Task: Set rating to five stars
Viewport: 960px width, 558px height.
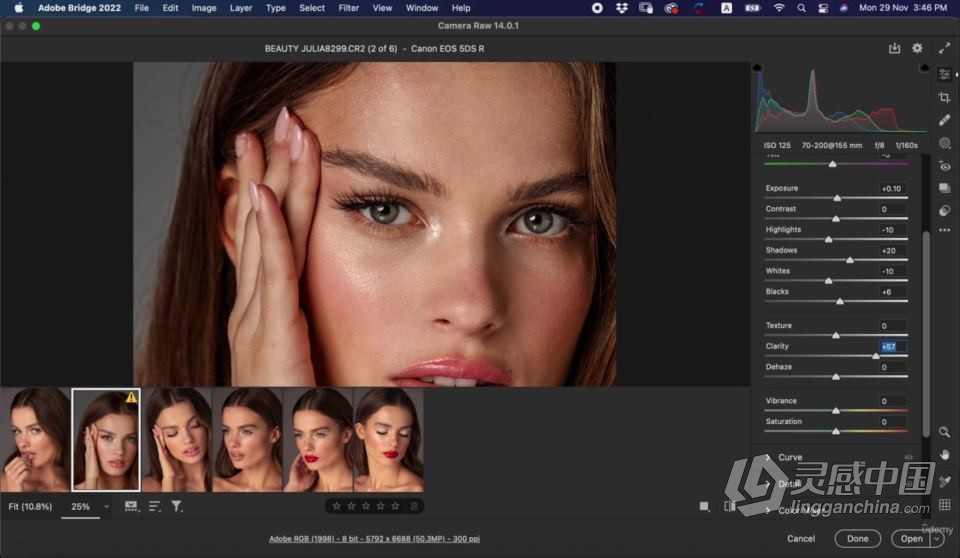Action: click(x=396, y=506)
